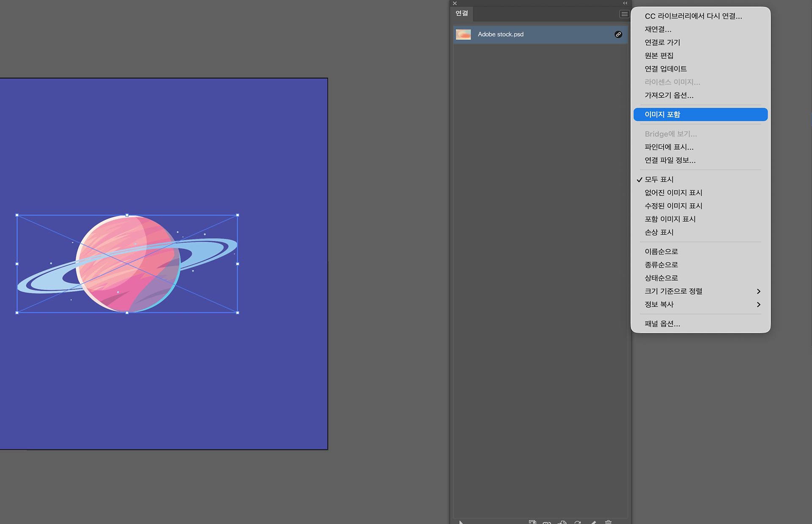Open the Links panel options menu icon
The width and height of the screenshot is (812, 524).
[x=624, y=14]
